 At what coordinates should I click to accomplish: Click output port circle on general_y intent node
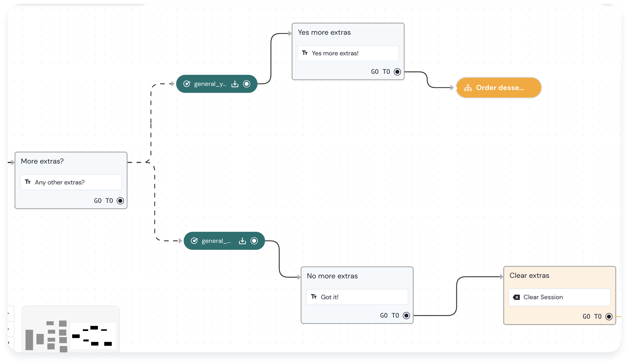pyautogui.click(x=247, y=84)
